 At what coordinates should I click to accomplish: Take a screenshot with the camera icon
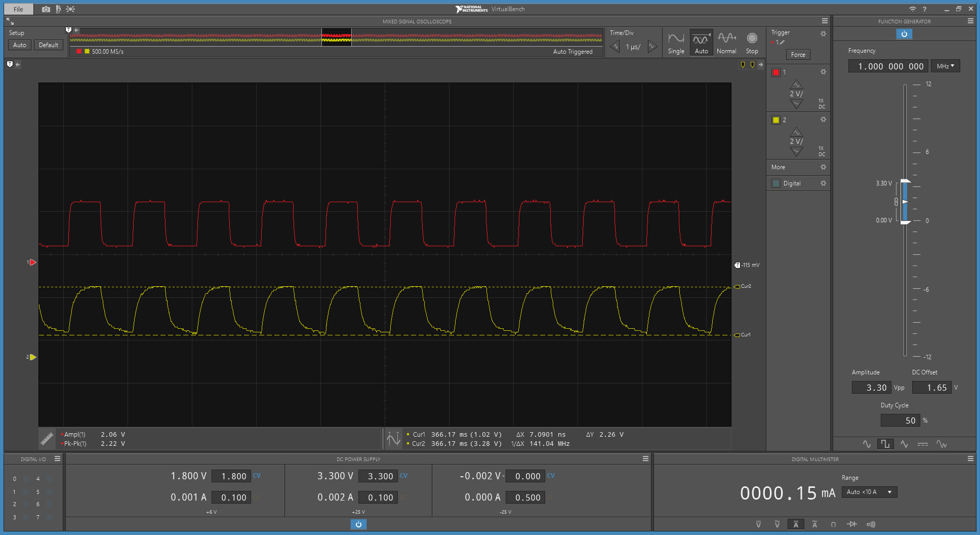[x=46, y=9]
